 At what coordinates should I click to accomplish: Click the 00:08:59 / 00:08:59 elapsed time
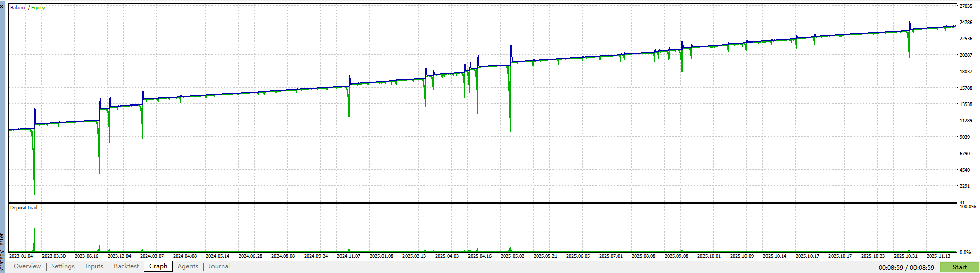pos(906,267)
